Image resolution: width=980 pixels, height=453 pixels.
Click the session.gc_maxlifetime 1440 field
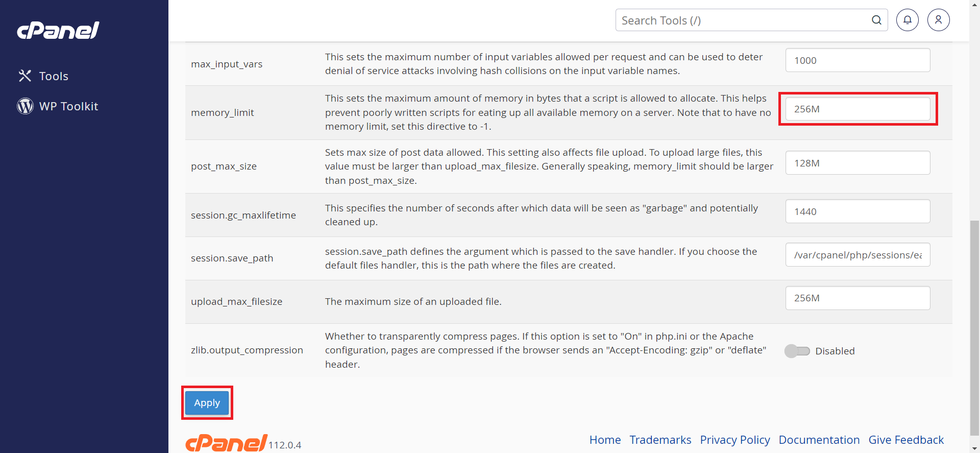click(x=857, y=211)
